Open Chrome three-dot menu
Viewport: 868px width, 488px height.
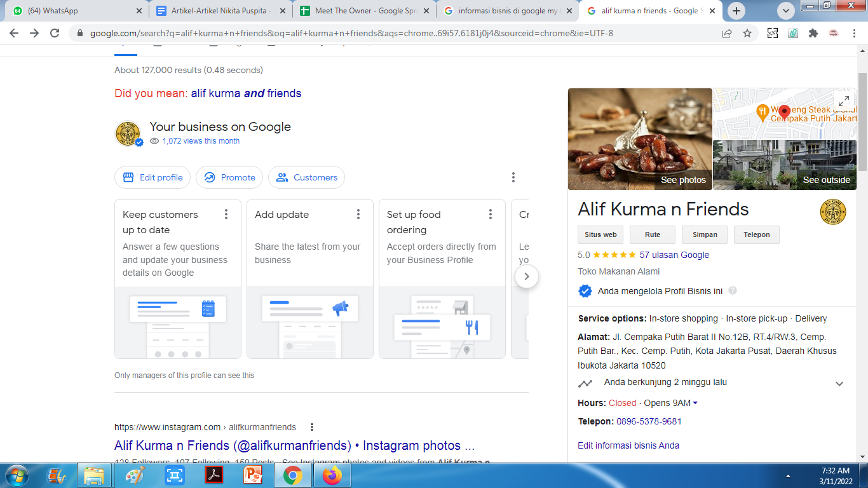(x=854, y=33)
